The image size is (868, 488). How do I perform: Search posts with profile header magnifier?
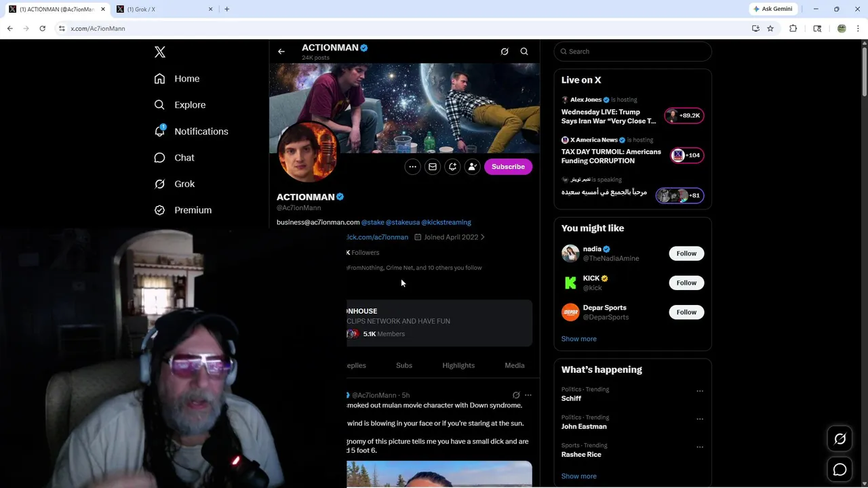pyautogui.click(x=524, y=52)
